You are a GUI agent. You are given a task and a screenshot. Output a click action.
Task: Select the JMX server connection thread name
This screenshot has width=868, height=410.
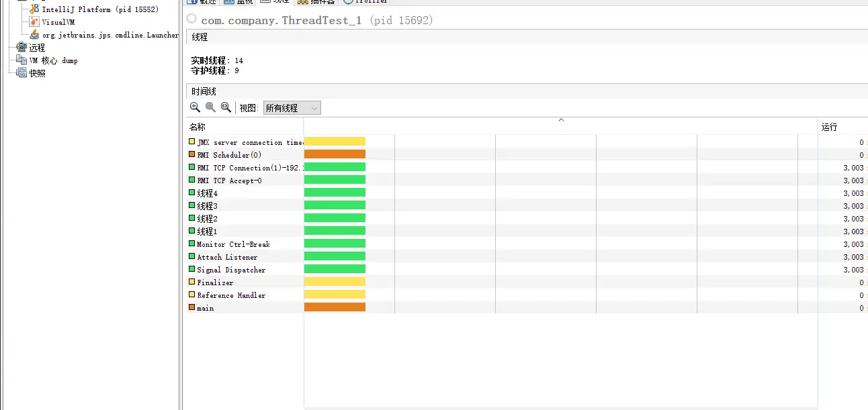[x=250, y=142]
